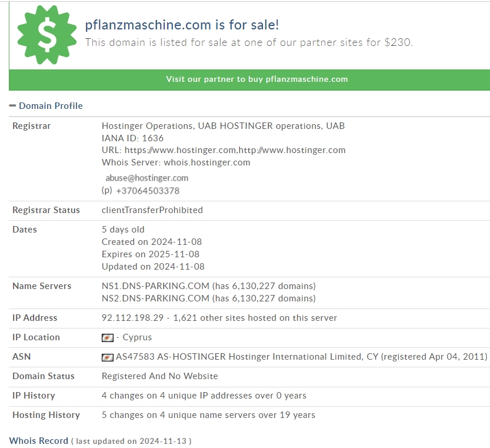
Task: Click AS47583 AS-HOSTINGER ASN entry
Action: coord(301,357)
